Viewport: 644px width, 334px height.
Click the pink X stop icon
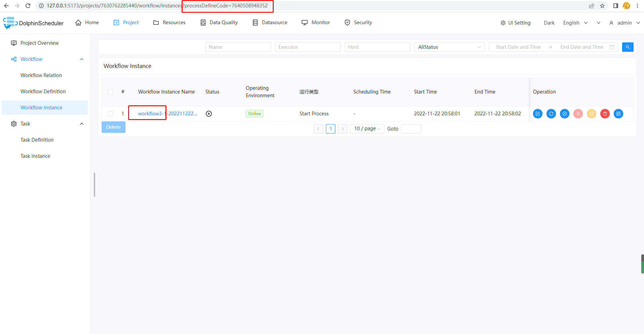[x=578, y=114]
